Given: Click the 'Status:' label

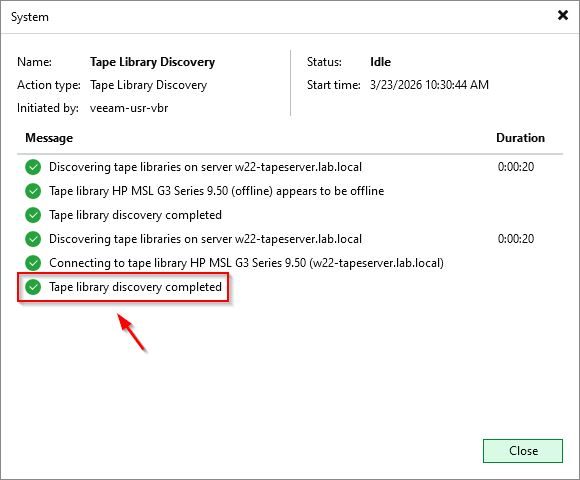Looking at the screenshot, I should tap(324, 62).
